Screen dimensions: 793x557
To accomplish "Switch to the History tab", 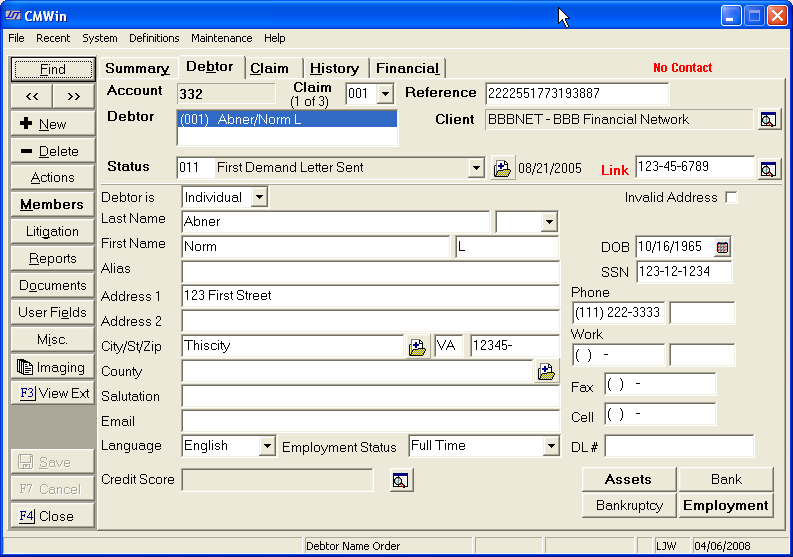I will pyautogui.click(x=334, y=68).
